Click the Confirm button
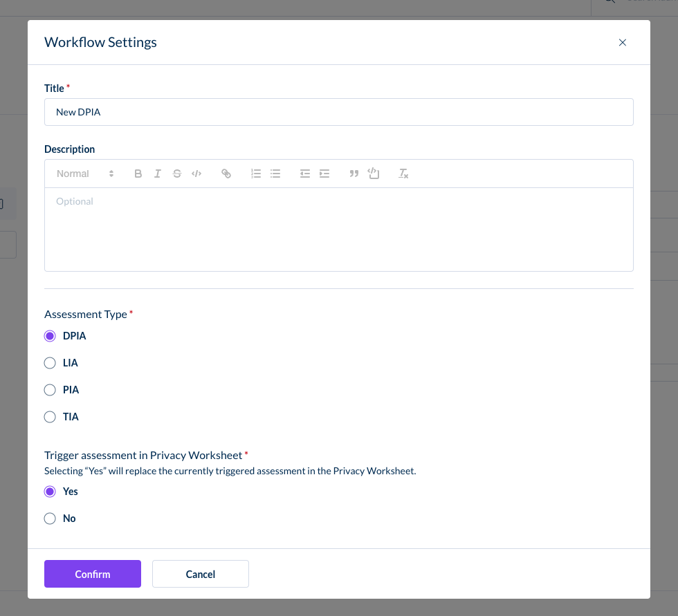 click(93, 574)
